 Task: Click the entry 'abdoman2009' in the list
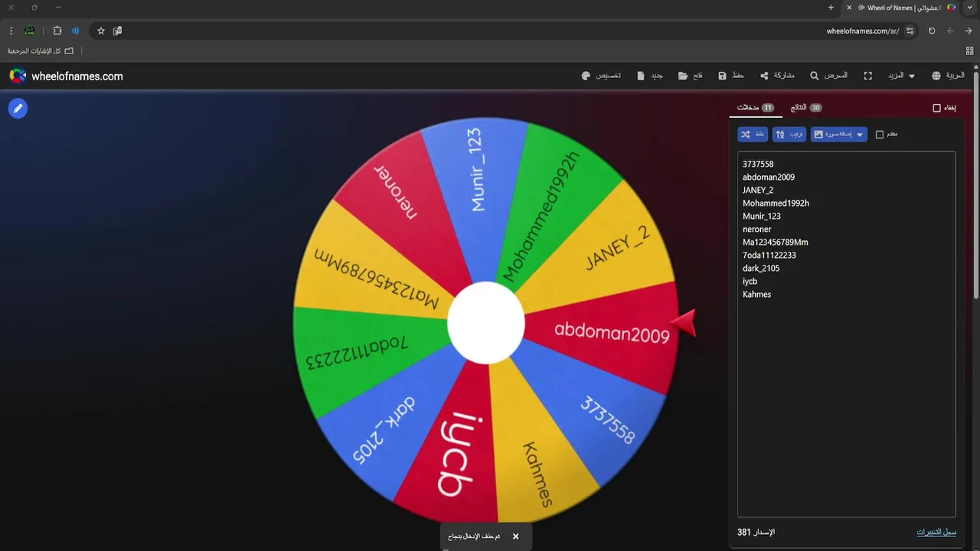[x=769, y=178]
